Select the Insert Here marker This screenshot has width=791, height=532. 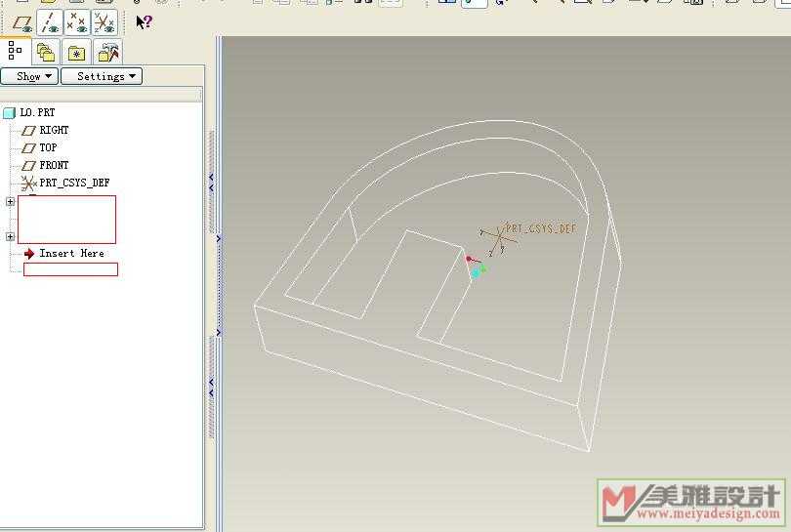click(64, 253)
